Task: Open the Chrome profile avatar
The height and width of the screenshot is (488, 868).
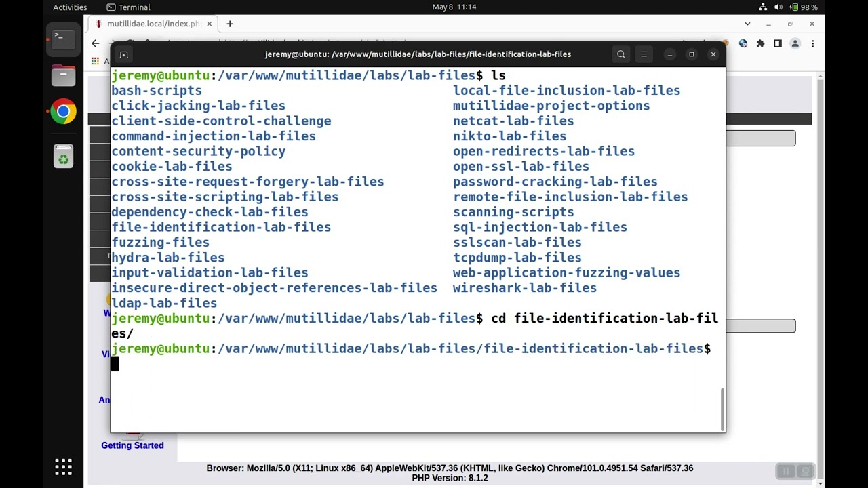Action: (x=795, y=43)
